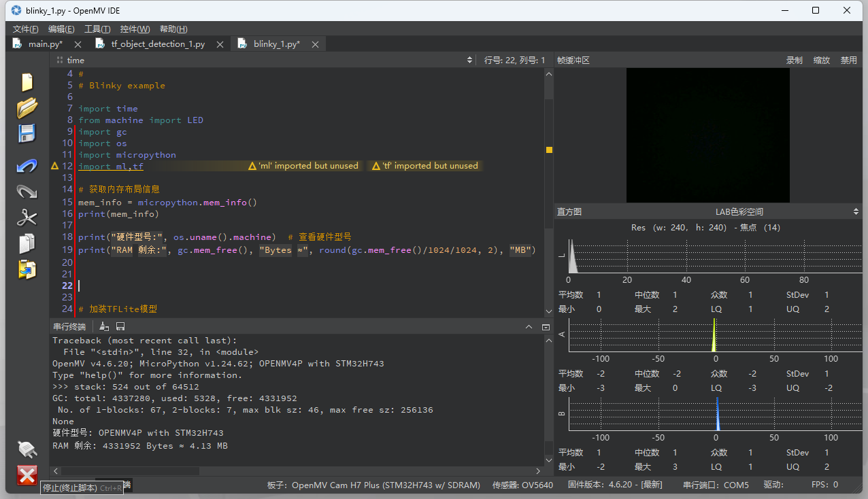
Task: Click the 'tf' imported but unused warning
Action: click(x=424, y=166)
